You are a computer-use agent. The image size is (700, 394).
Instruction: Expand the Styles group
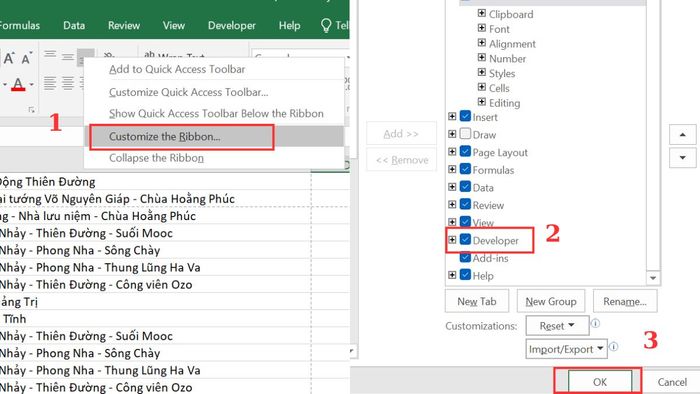point(482,72)
